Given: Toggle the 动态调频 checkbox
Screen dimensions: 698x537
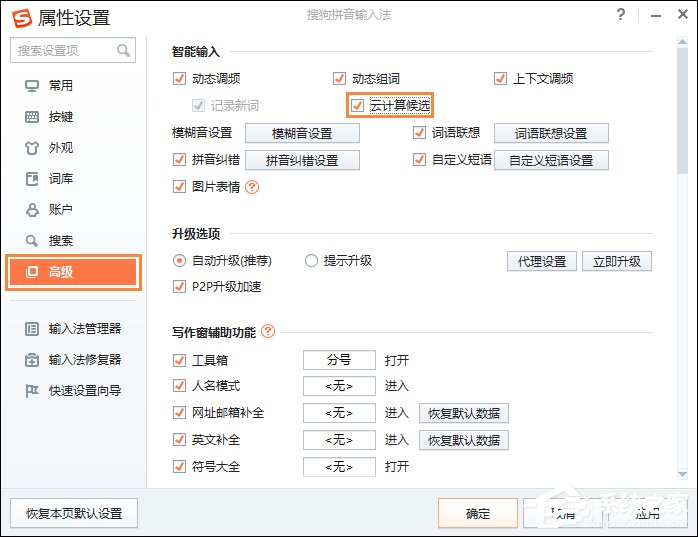Looking at the screenshot, I should pos(179,79).
